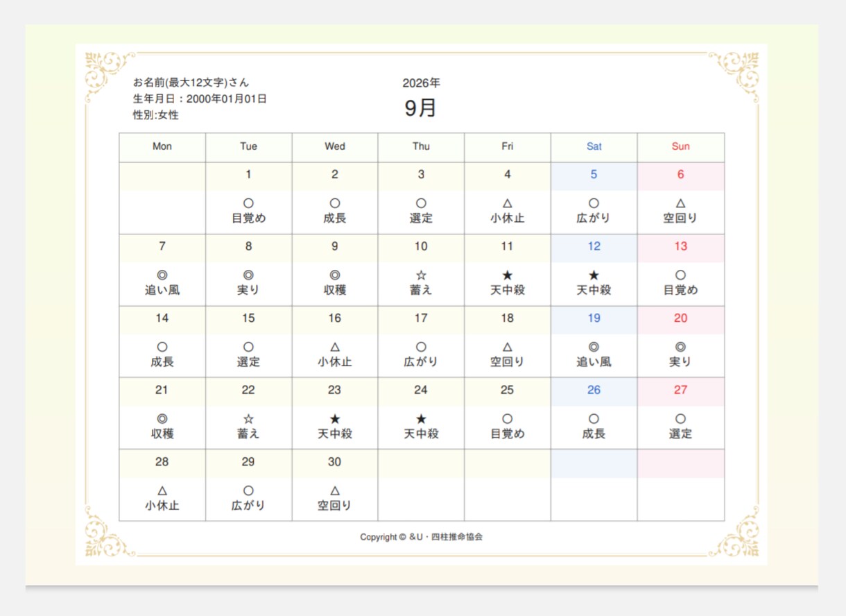
Task: Select the red date number 6
Action: click(680, 175)
